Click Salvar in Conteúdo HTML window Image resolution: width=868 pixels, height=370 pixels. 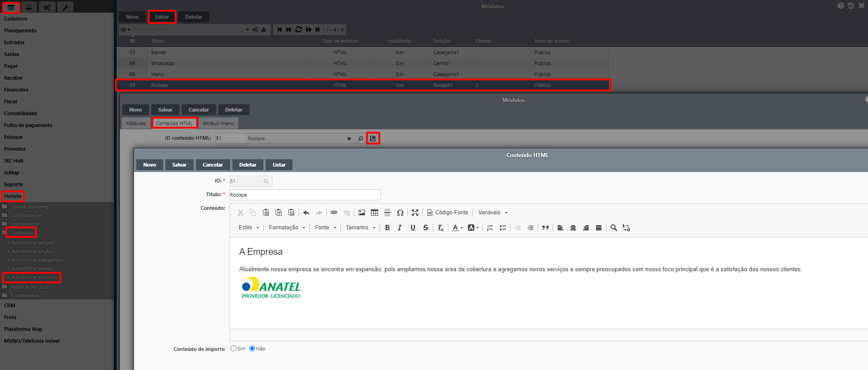[x=179, y=165]
